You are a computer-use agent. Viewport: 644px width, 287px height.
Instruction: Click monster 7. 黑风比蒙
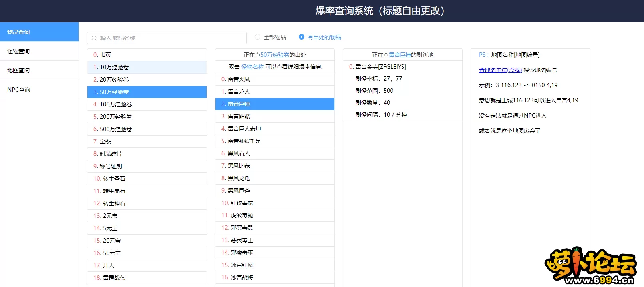pyautogui.click(x=275, y=166)
